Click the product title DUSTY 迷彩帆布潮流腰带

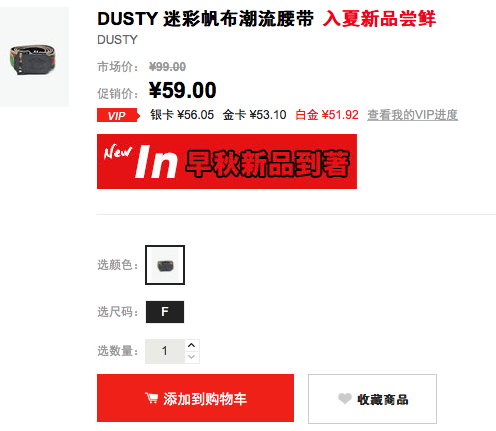pyautogui.click(x=205, y=18)
